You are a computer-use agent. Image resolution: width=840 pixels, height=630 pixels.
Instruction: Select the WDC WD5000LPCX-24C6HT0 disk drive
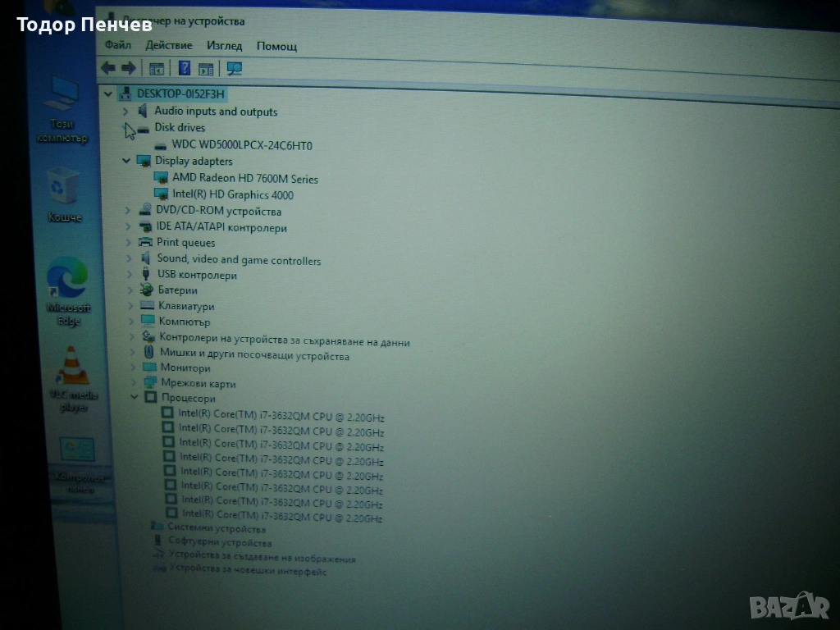(x=241, y=145)
